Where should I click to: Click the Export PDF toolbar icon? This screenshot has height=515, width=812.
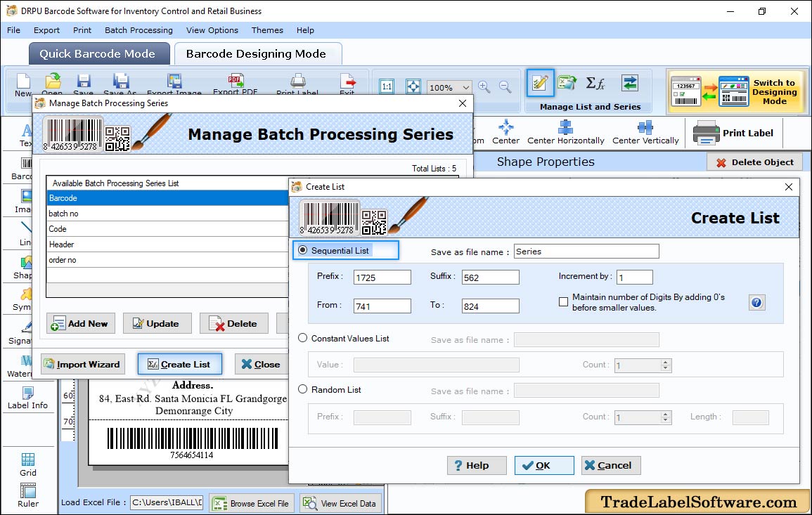point(236,80)
